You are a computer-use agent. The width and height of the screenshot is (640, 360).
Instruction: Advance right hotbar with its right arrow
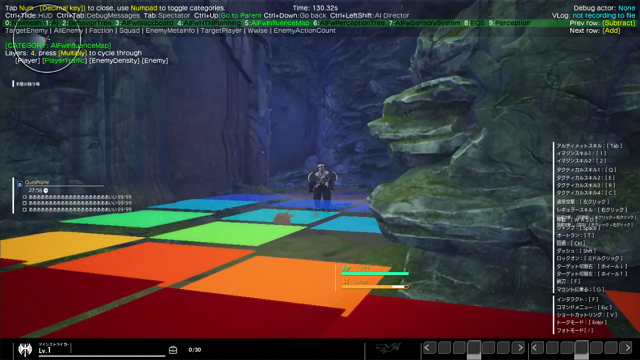[x=627, y=348]
